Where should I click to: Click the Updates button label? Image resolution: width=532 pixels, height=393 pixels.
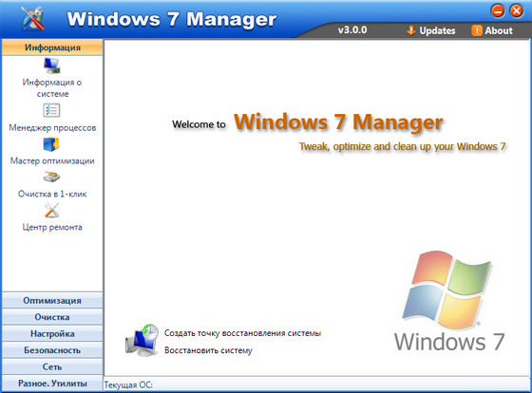(437, 30)
